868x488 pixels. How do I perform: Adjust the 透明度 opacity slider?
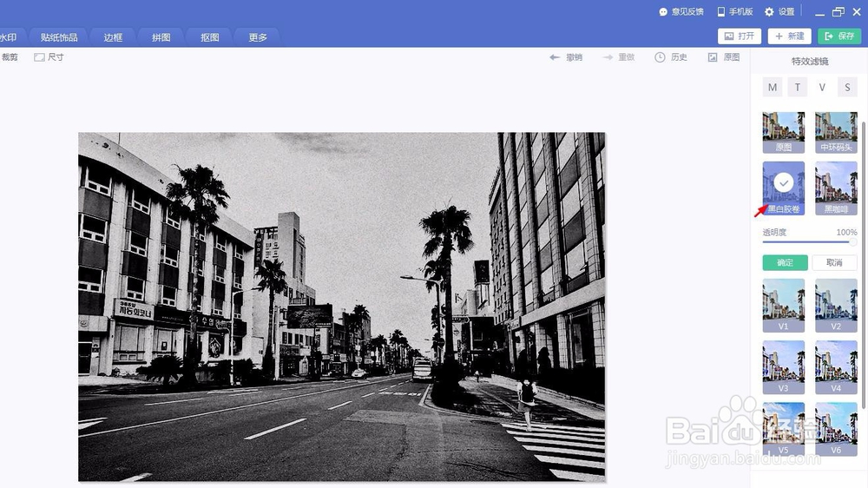(809, 242)
